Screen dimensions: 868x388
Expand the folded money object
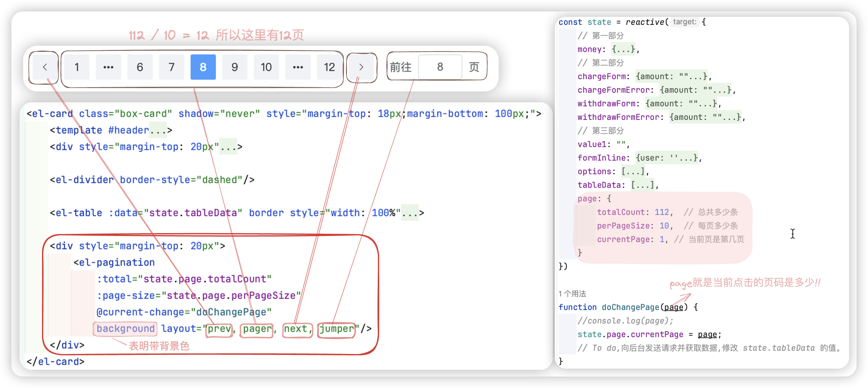[623, 50]
